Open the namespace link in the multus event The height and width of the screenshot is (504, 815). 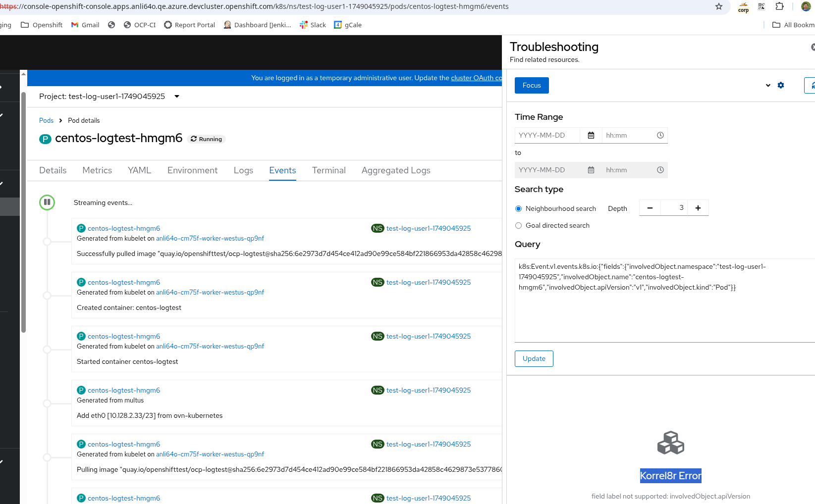(x=429, y=390)
